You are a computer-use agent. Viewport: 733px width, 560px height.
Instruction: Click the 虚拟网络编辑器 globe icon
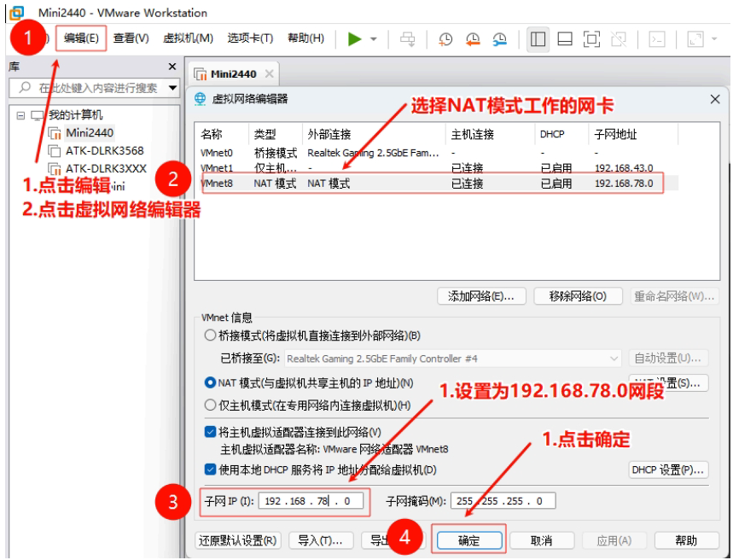(x=200, y=99)
